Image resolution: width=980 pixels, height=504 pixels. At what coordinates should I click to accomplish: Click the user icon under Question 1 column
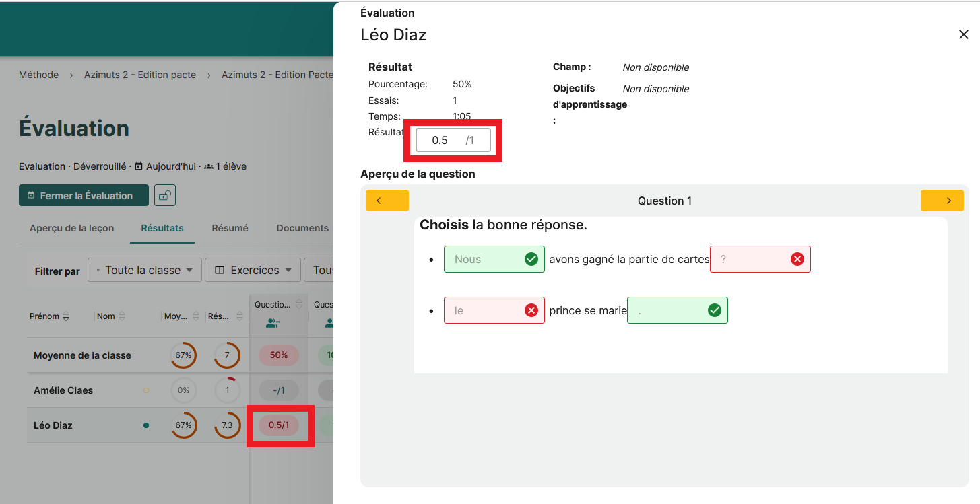[272, 323]
